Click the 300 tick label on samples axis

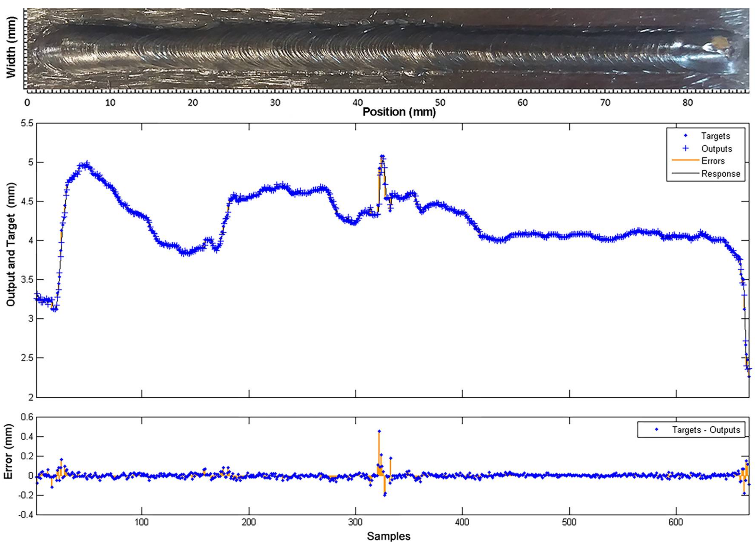(x=356, y=522)
